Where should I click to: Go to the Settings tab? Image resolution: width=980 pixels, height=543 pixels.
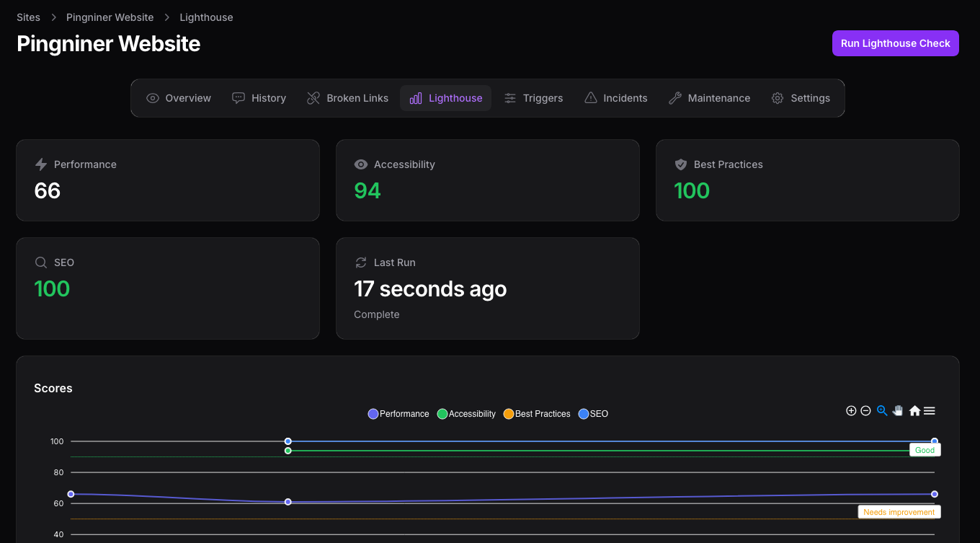pos(801,98)
